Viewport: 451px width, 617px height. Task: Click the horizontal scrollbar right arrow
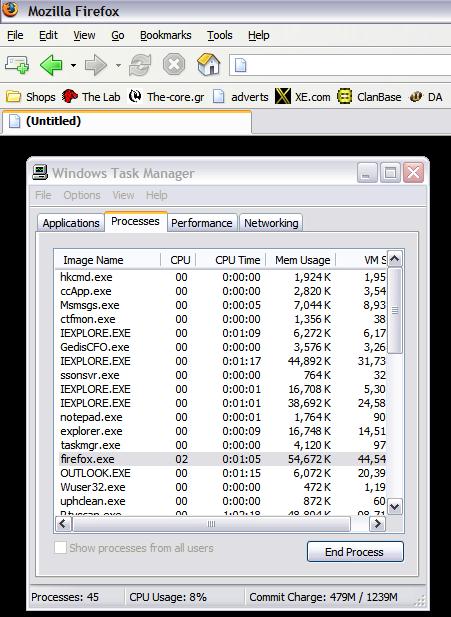pos(378,524)
